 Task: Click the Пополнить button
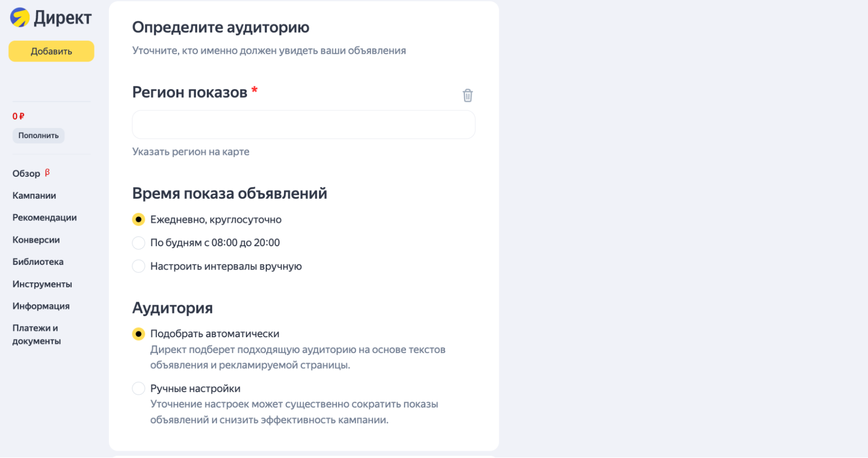[x=38, y=135]
